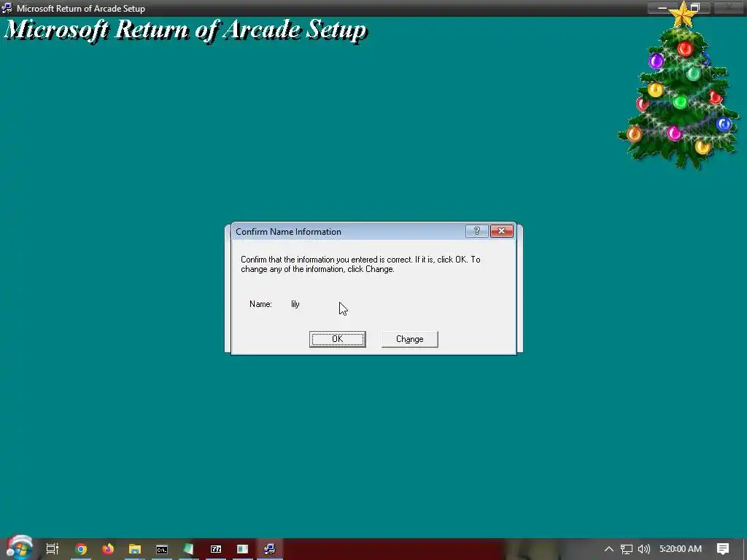747x560 pixels.
Task: Restore the Setup window size
Action: pyautogui.click(x=695, y=7)
